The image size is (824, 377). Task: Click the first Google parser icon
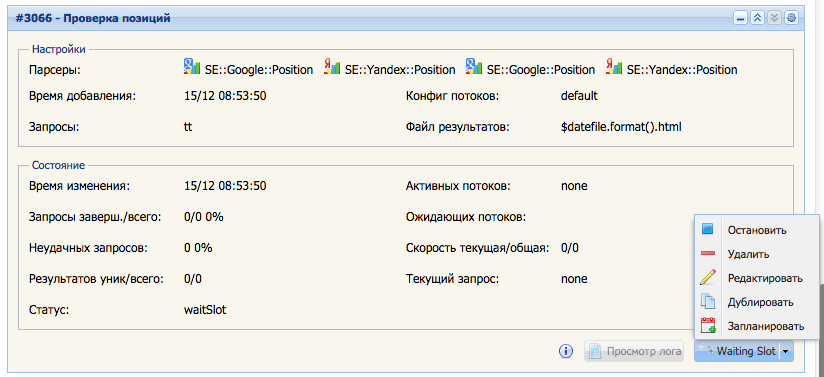click(x=192, y=67)
